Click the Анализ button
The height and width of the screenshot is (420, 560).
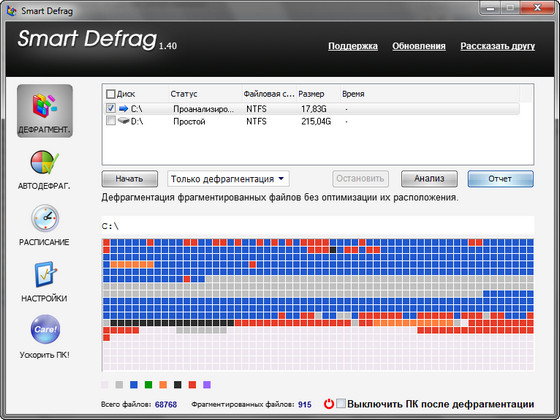coord(429,179)
